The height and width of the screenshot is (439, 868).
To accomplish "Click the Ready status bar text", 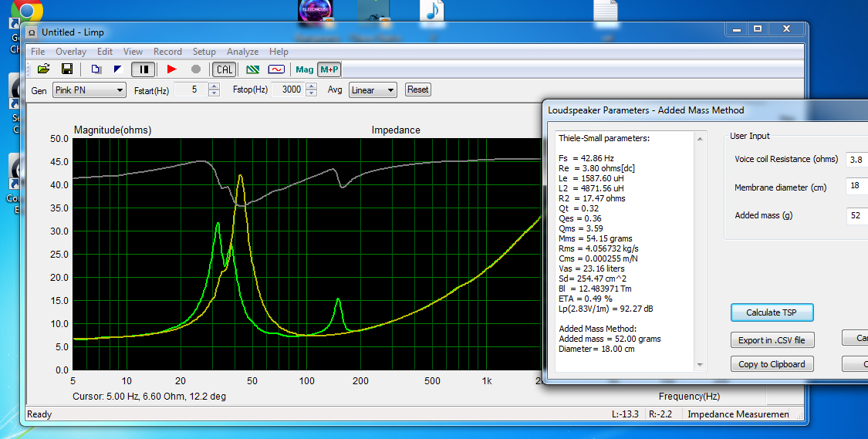I will [39, 414].
